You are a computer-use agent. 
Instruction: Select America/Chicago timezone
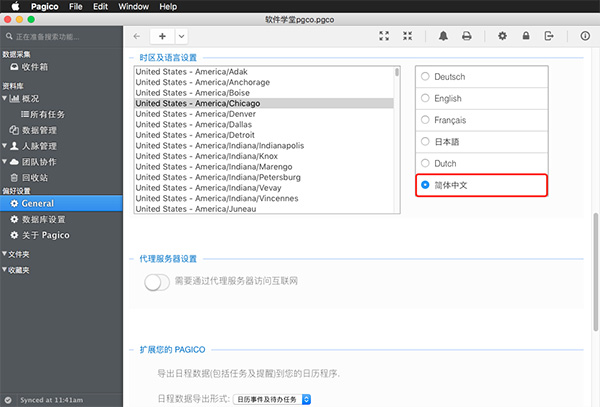tap(264, 103)
